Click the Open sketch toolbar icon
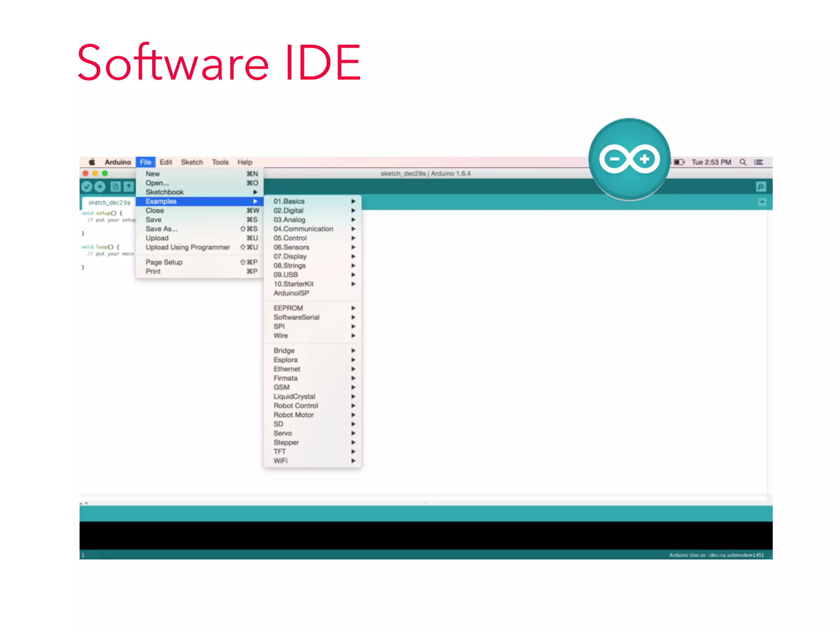Image resolution: width=840 pixels, height=630 pixels. 129,187
